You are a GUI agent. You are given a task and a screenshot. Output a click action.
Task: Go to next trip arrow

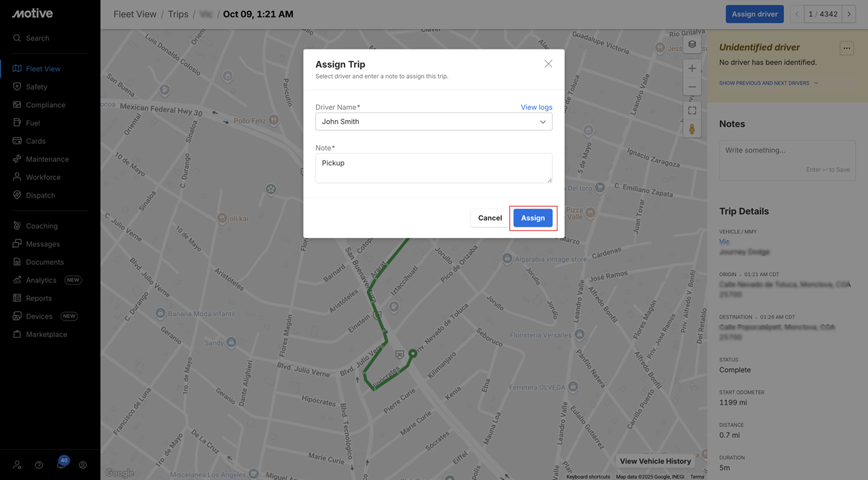(849, 14)
